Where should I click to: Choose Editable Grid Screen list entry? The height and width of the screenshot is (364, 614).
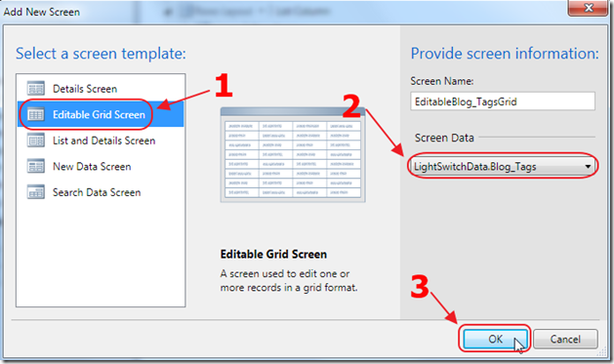(x=101, y=114)
